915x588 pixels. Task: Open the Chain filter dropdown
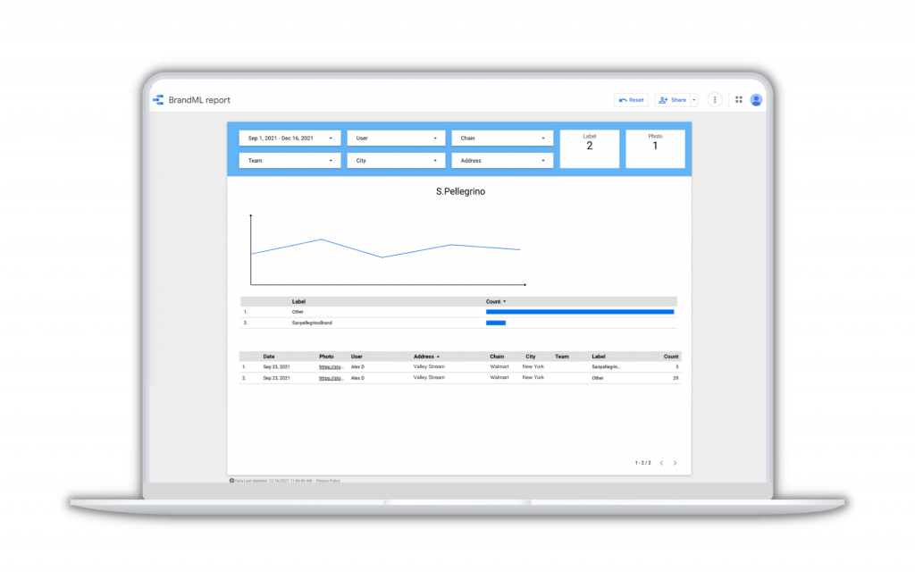[x=502, y=139]
